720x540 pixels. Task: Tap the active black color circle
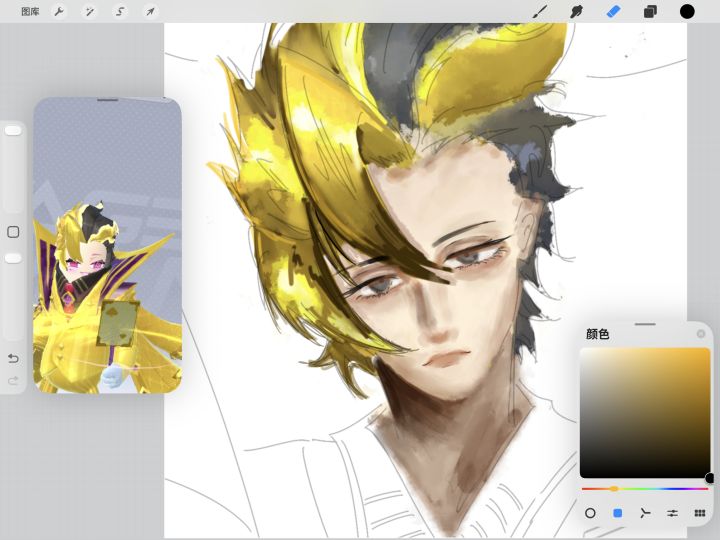[x=687, y=12]
